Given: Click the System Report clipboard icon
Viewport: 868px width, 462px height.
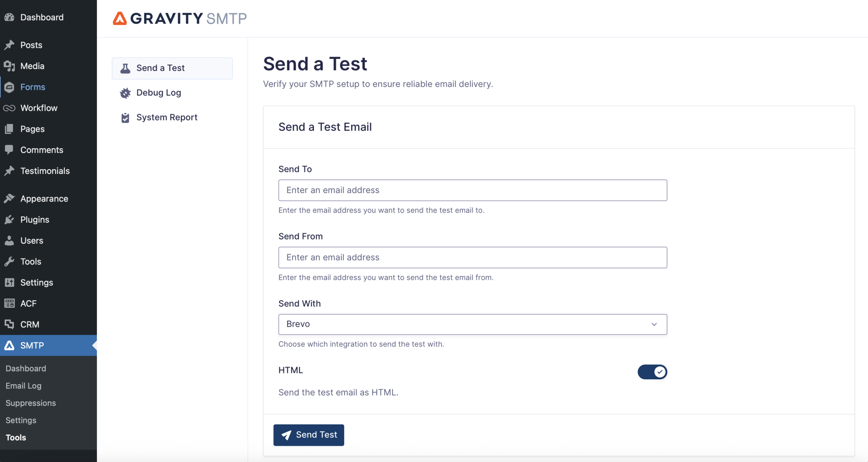Looking at the screenshot, I should [x=125, y=118].
